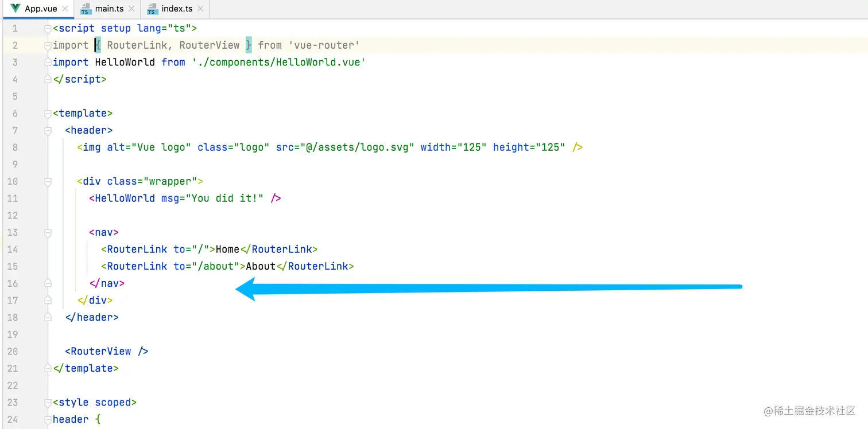Image resolution: width=868 pixels, height=429 pixels.
Task: Fold the header CSS rule on line 24
Action: coord(48,419)
